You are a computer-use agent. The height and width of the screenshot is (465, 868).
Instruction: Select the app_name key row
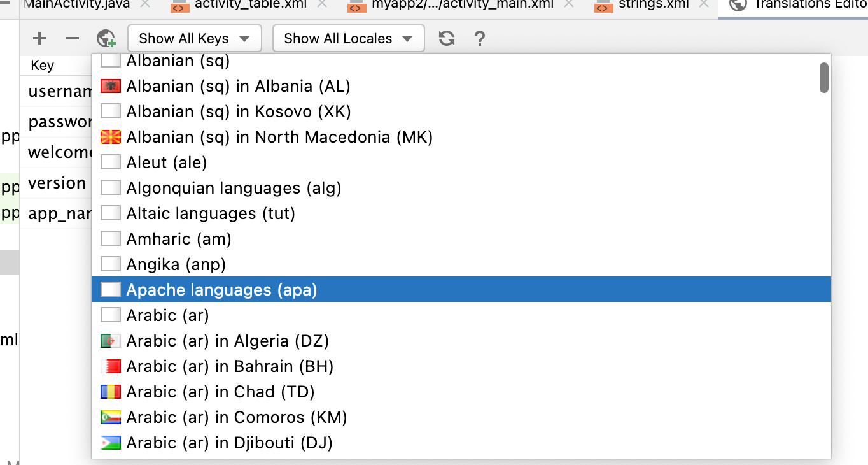(x=56, y=213)
